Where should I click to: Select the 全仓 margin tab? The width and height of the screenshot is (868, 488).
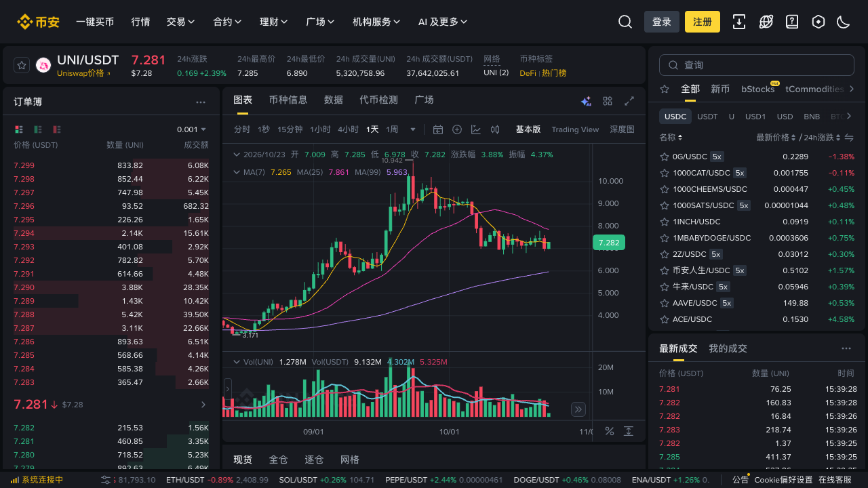(279, 460)
